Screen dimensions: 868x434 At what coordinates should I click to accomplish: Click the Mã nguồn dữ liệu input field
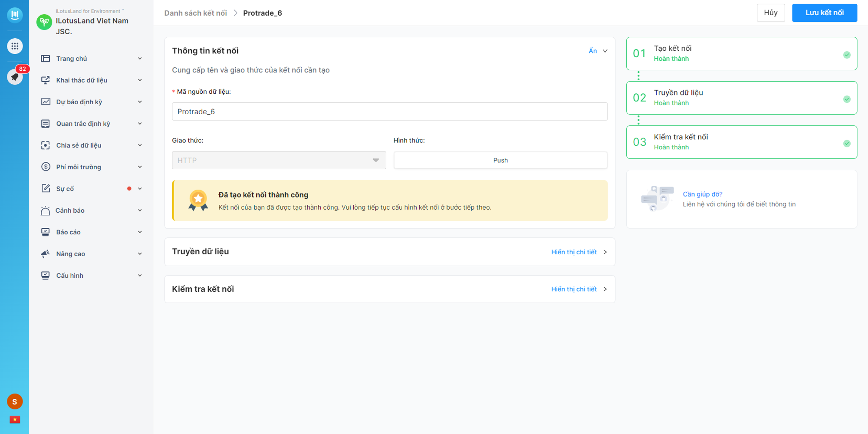click(x=390, y=112)
